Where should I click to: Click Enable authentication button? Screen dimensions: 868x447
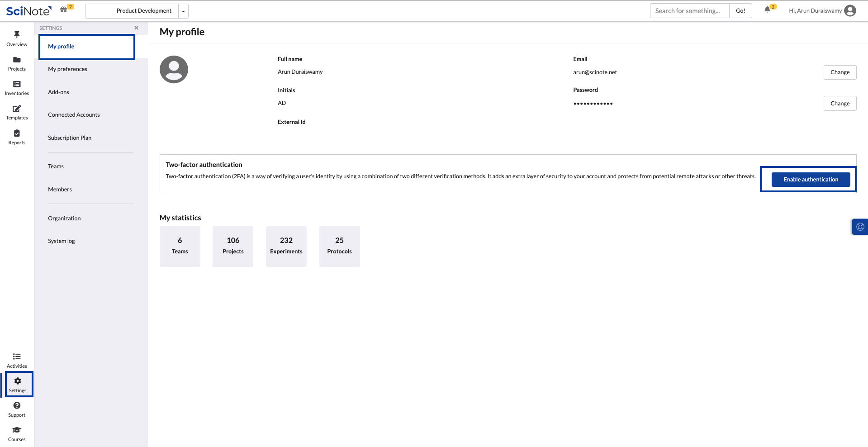pos(811,180)
